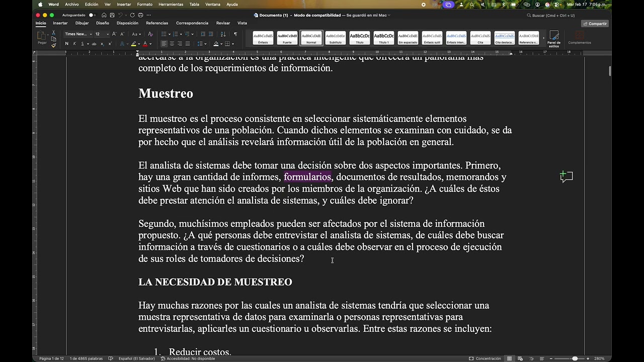Increase font size with large A icon
This screenshot has height=362, width=644.
[114, 34]
